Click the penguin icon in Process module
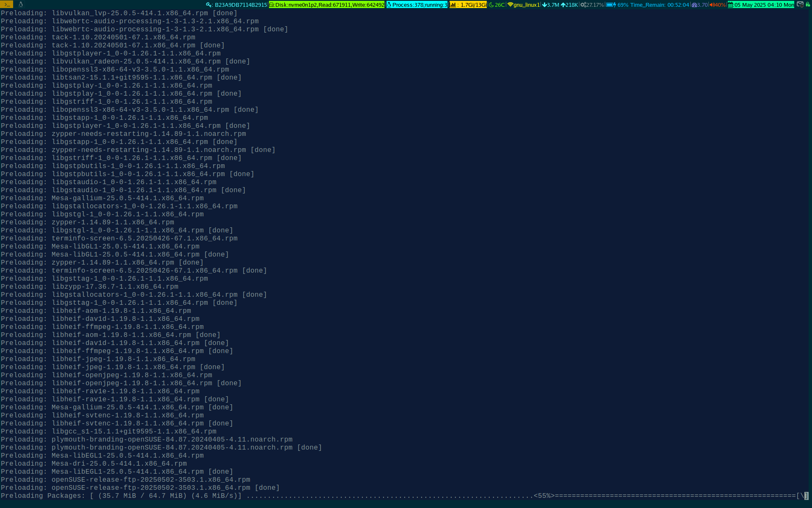 pyautogui.click(x=389, y=5)
